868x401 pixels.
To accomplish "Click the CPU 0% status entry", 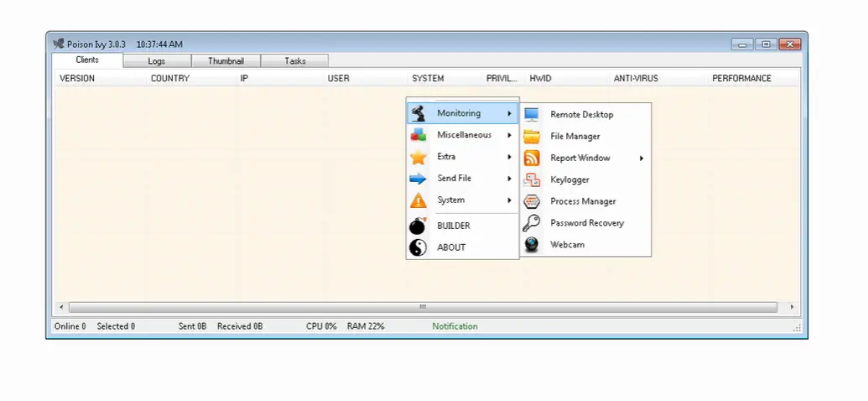I will click(322, 326).
